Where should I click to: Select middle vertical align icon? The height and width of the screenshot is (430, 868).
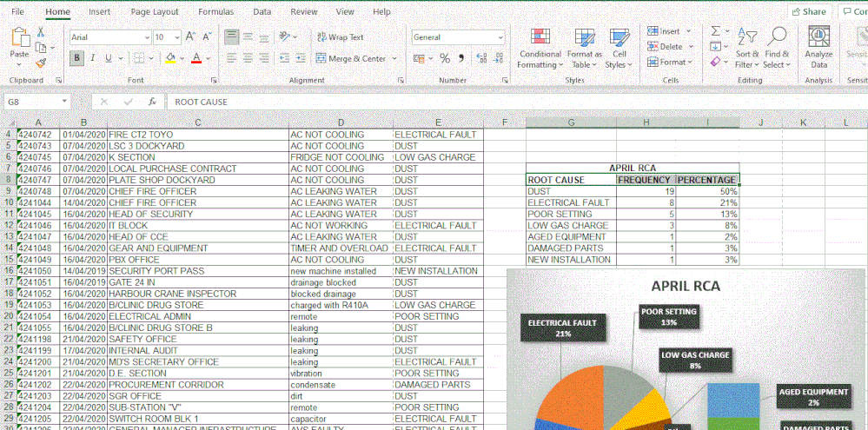pyautogui.click(x=248, y=37)
